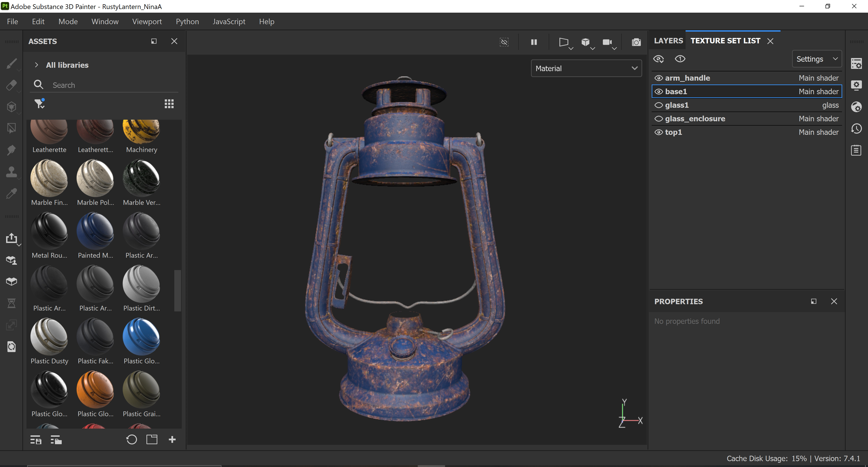Select the Plastic Dusty material

click(x=49, y=337)
